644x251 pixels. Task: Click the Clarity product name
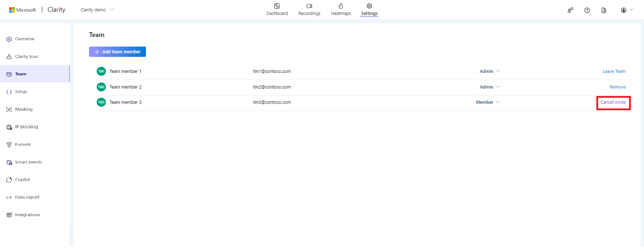pyautogui.click(x=57, y=10)
